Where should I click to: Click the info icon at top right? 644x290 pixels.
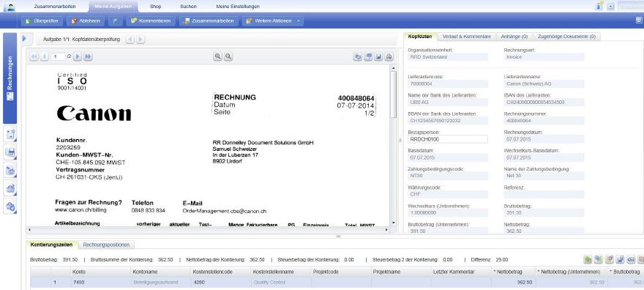[x=599, y=6]
